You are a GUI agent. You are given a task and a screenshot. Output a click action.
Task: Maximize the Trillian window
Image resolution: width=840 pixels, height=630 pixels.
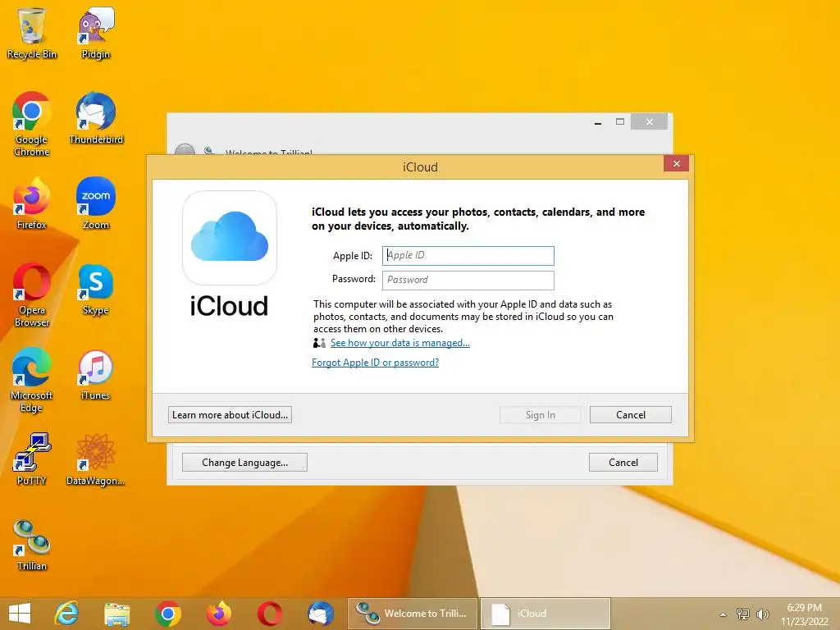(x=620, y=121)
